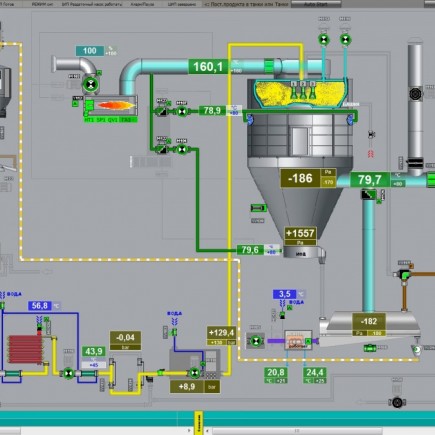
Task: Click the right valve above the dryer
Action: (x=345, y=39)
